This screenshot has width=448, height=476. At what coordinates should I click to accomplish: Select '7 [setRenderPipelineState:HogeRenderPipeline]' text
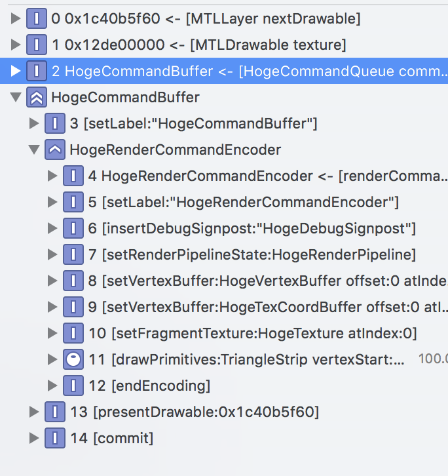(x=252, y=254)
